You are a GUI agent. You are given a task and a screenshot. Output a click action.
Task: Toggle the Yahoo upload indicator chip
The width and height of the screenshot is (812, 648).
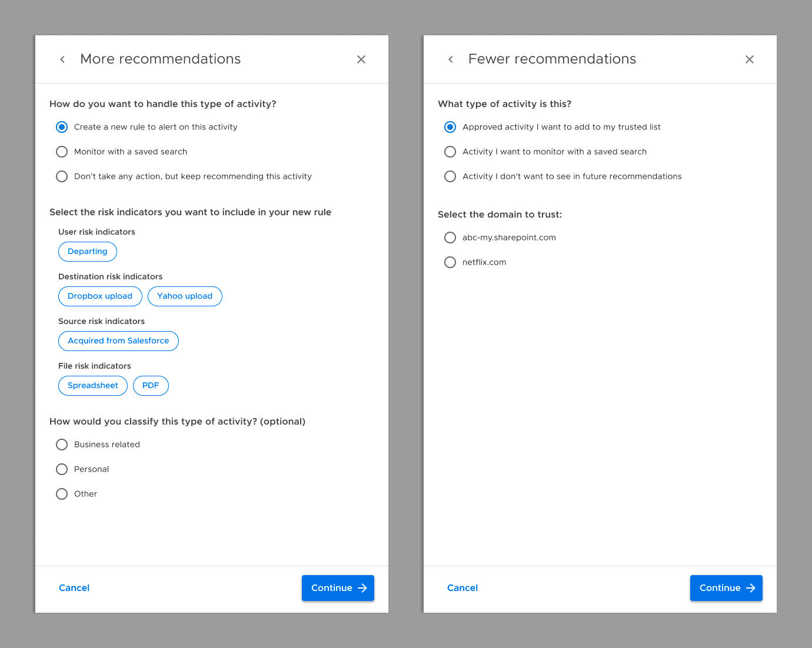point(185,296)
